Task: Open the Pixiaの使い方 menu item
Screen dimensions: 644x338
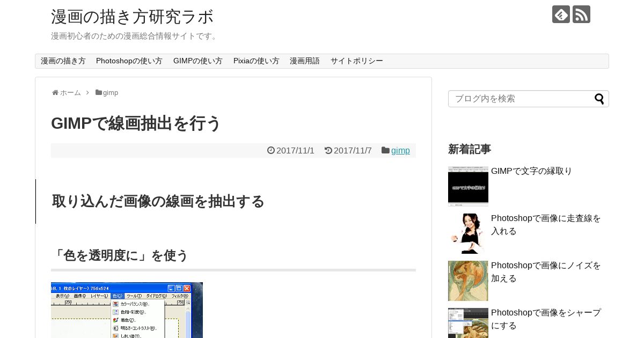Action: tap(257, 61)
